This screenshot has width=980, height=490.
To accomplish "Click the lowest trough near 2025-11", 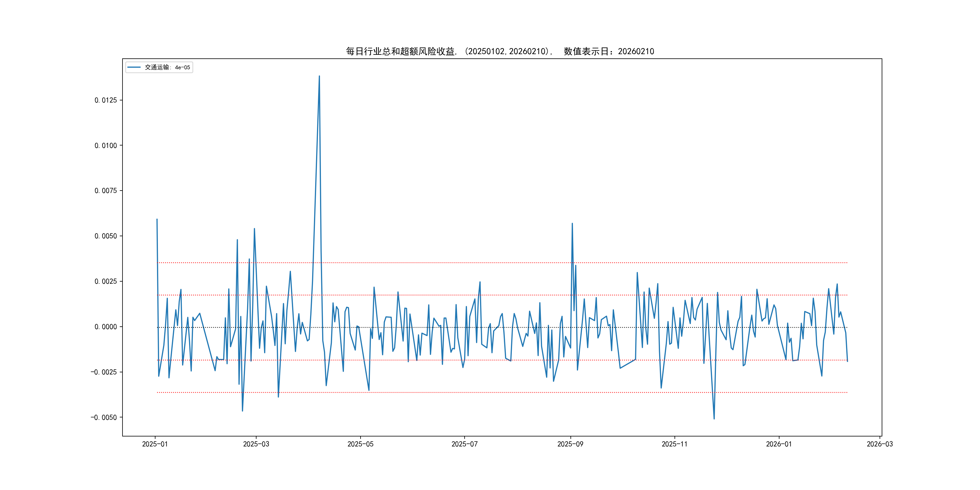I will point(714,419).
